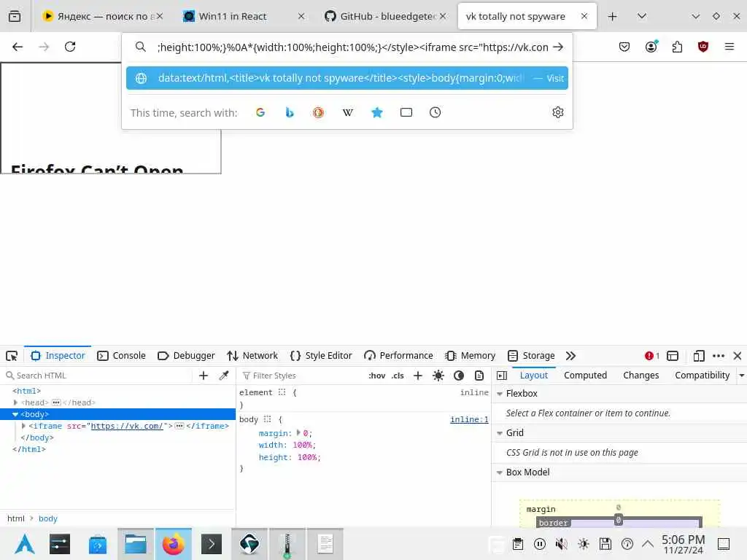Close the developer tools
The image size is (747, 560).
[738, 356]
